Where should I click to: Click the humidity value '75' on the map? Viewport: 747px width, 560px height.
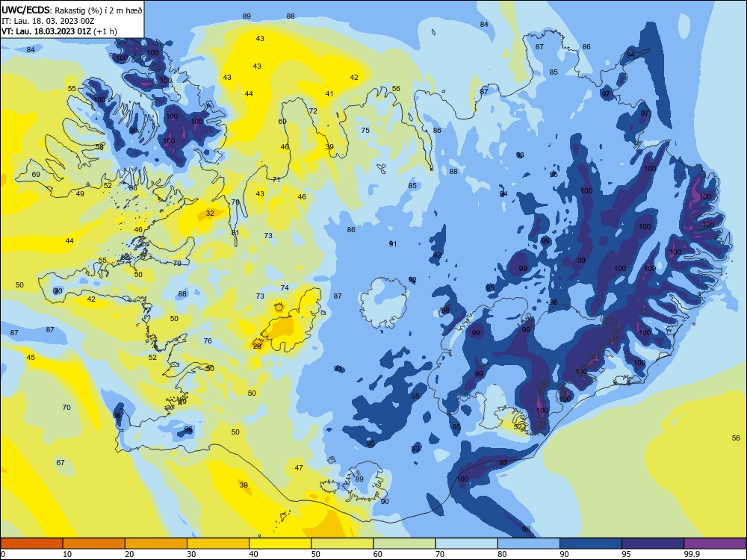pos(365,131)
